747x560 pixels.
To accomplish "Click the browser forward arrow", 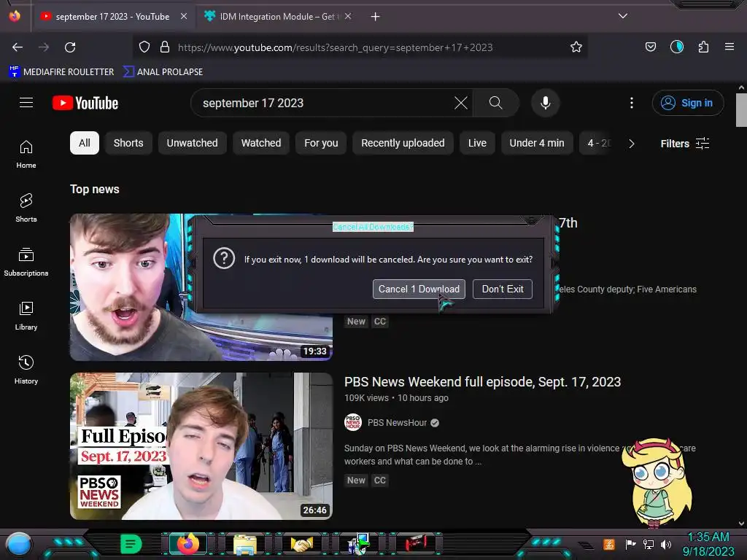I will [44, 47].
